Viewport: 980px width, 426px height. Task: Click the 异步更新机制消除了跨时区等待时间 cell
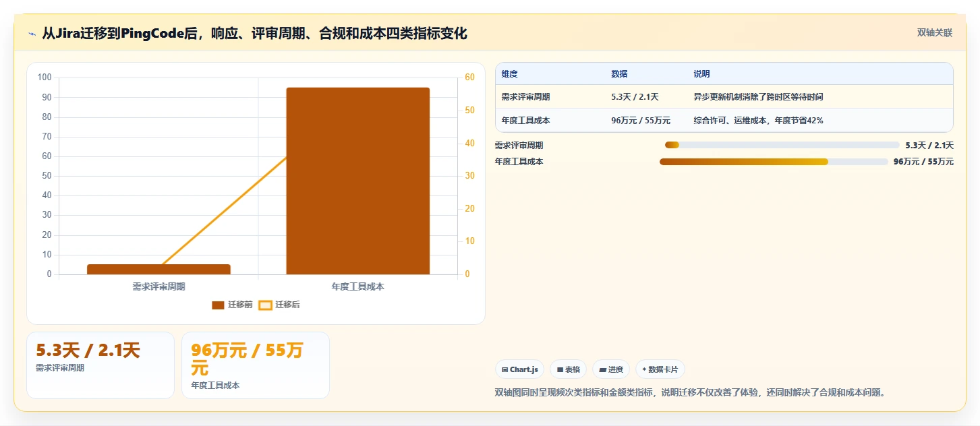[758, 97]
